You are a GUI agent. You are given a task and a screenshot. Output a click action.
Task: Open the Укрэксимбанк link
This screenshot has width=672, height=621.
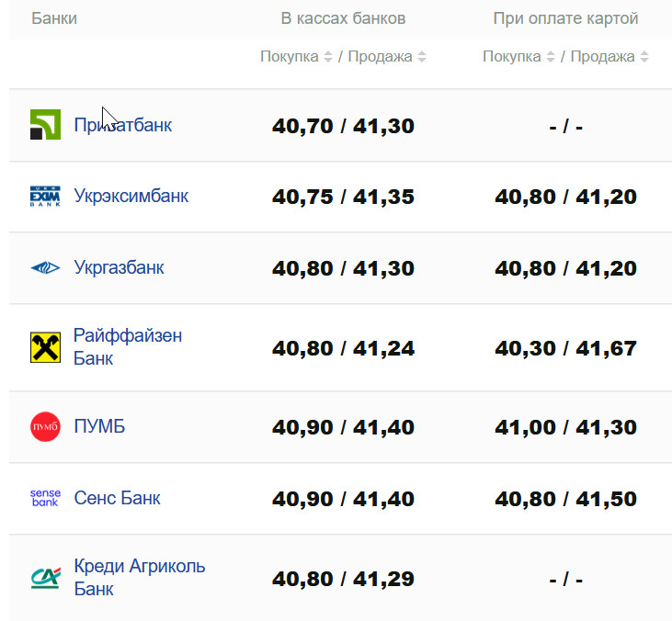131,197
